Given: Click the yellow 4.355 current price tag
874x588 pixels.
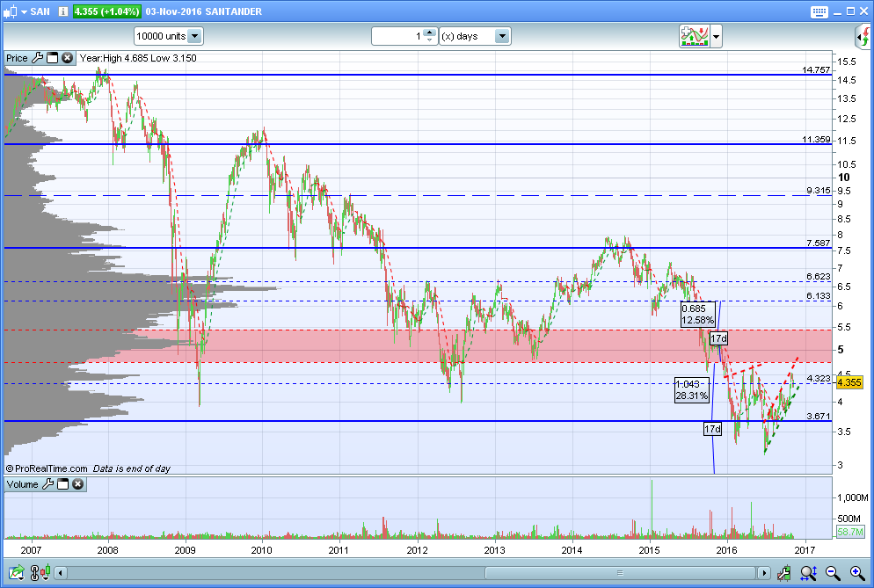Looking at the screenshot, I should (x=849, y=382).
